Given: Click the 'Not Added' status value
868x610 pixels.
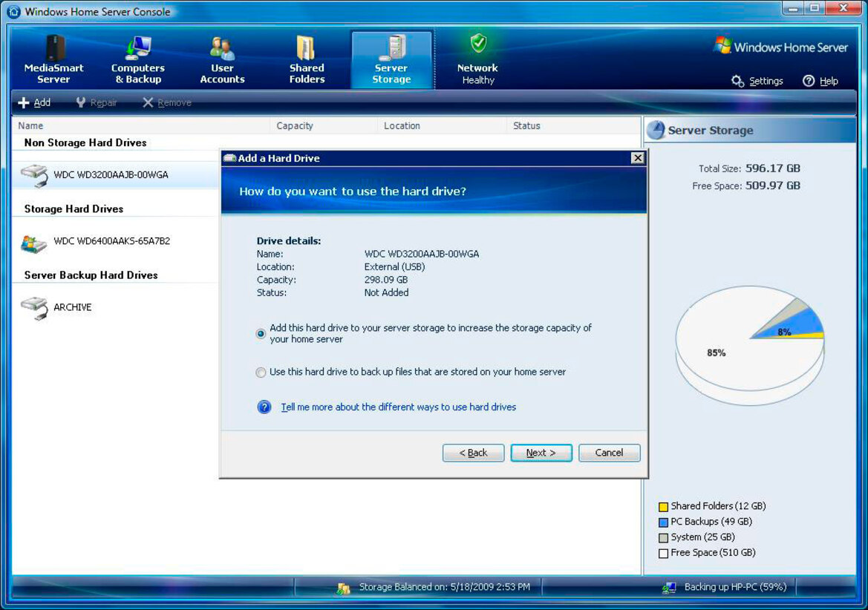Looking at the screenshot, I should click(x=386, y=292).
